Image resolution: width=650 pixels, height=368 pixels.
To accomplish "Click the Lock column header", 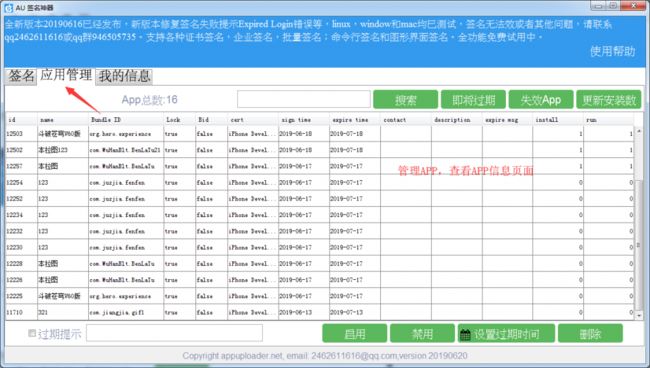I will (x=179, y=120).
